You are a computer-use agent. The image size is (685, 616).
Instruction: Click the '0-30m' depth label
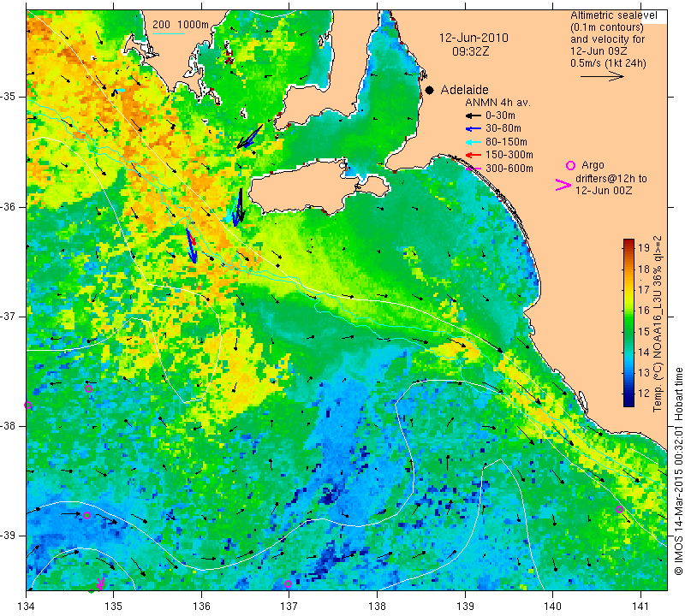tap(500, 115)
